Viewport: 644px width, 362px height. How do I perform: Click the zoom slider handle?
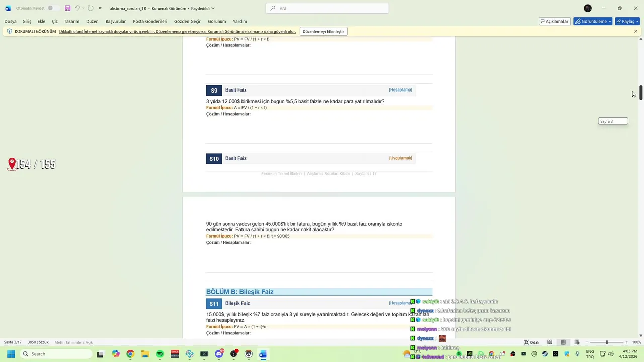point(607,342)
